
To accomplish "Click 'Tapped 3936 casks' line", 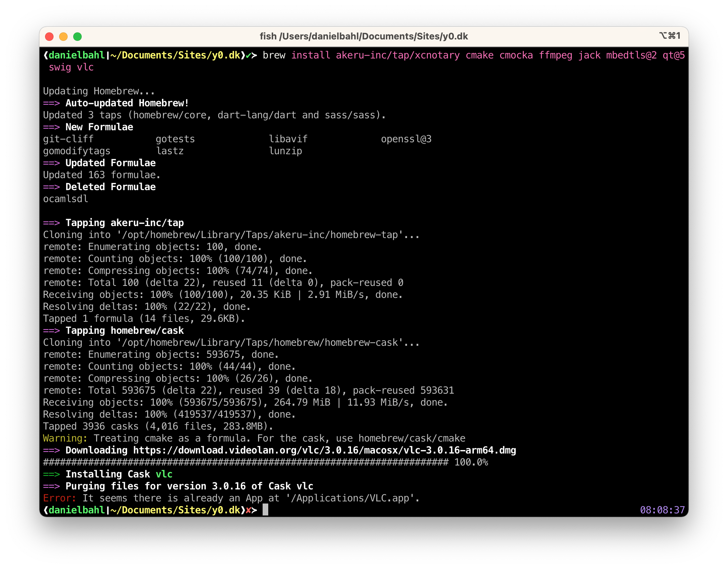I will click(x=158, y=426).
